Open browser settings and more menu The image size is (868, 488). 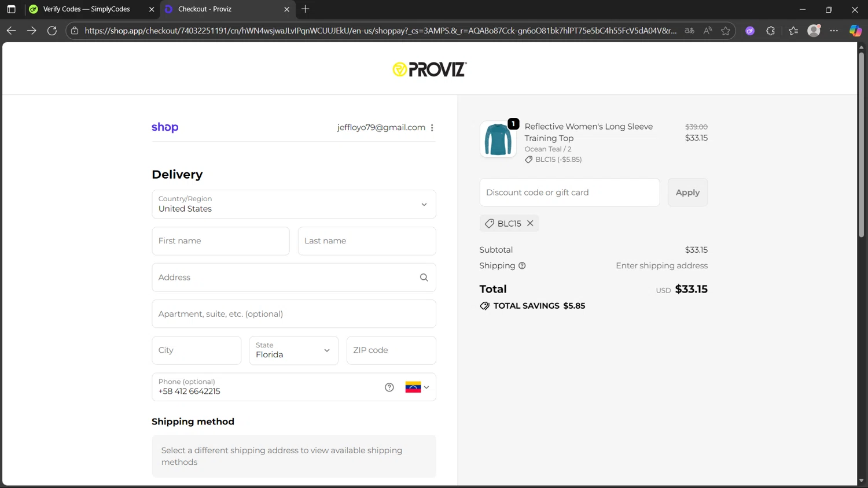[834, 31]
